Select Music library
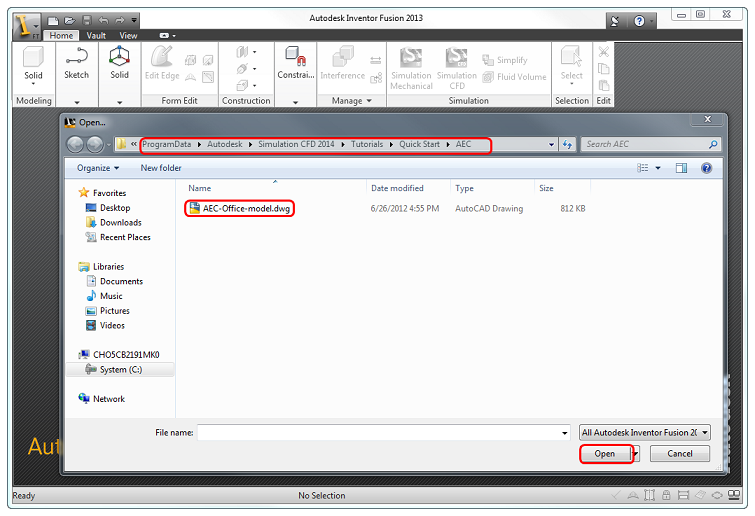Image resolution: width=755 pixels, height=516 pixels. pos(104,296)
